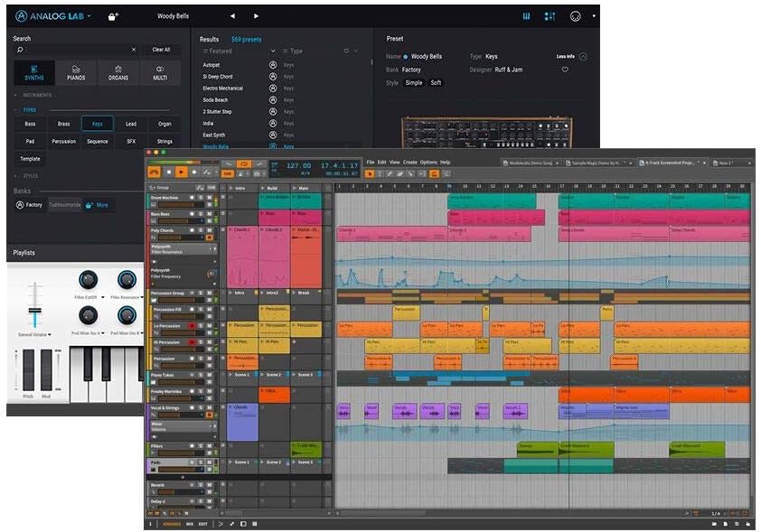
Task: Show the keyboard view icon in Analog Lab
Action: [x=527, y=16]
